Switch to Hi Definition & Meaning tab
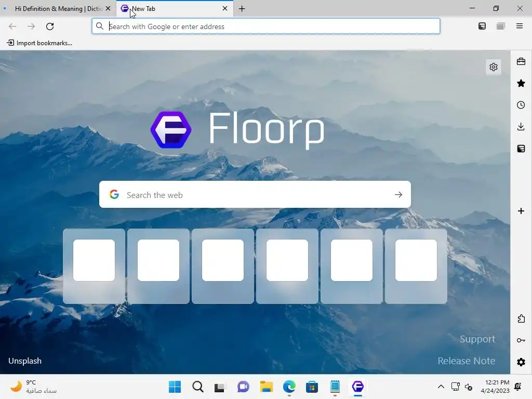The width and height of the screenshot is (532, 399). pyautogui.click(x=58, y=9)
